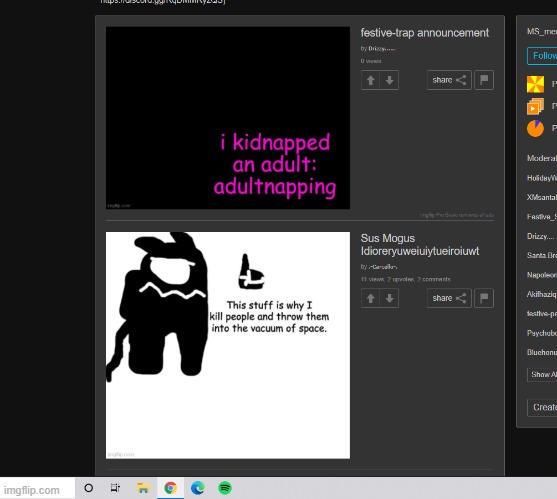Share the Sus Mogus post
Image resolution: width=557 pixels, height=499 pixels.
449,298
